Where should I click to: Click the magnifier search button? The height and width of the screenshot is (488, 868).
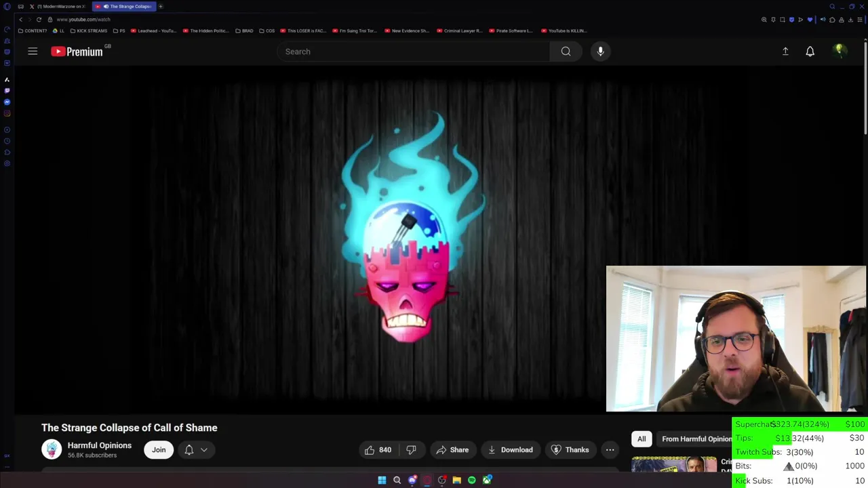click(566, 52)
